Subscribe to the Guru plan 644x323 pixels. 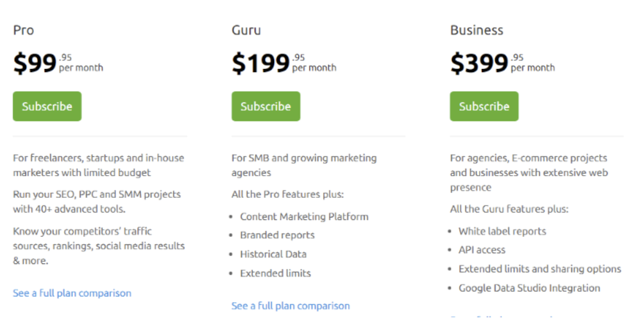266,107
